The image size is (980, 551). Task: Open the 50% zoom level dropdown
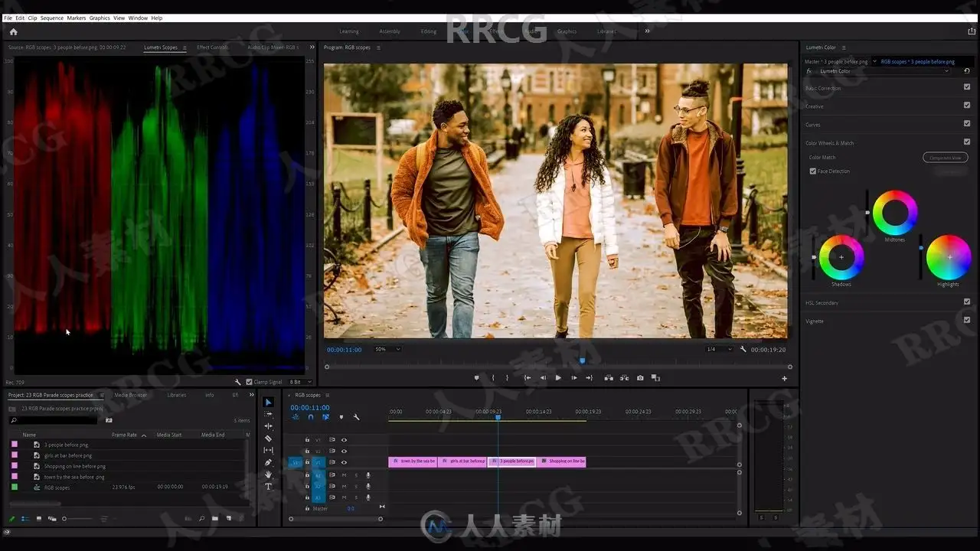(387, 349)
